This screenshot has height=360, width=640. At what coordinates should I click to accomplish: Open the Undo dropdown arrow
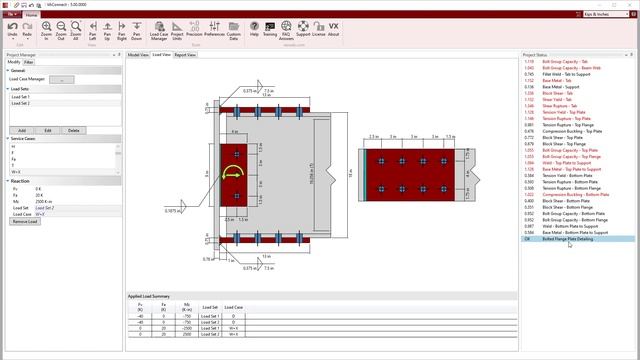pos(13,39)
